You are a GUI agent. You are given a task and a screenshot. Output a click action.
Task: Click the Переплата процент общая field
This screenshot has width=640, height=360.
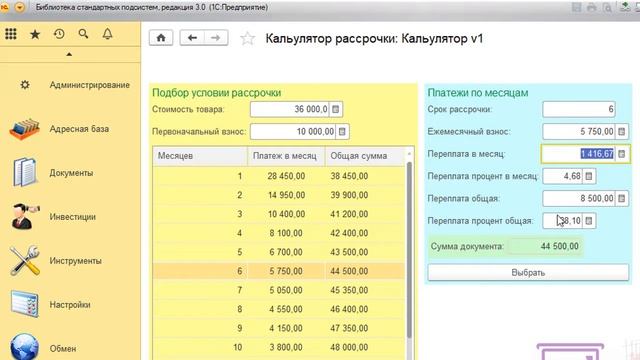tap(562, 221)
